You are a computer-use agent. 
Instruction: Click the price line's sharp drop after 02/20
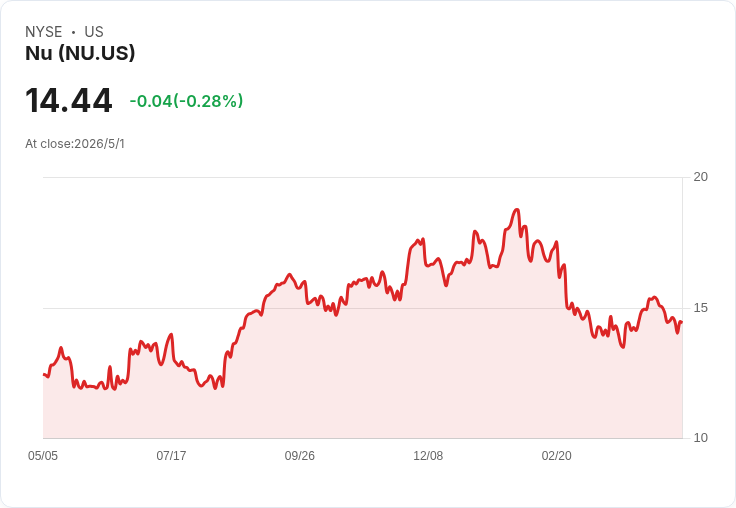(565, 286)
